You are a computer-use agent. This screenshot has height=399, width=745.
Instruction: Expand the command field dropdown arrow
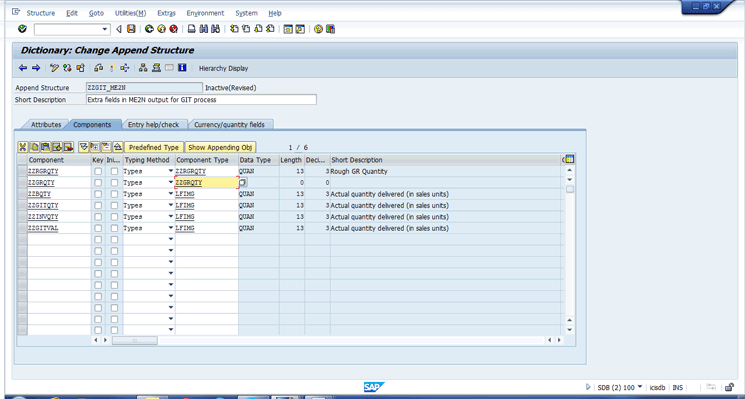pyautogui.click(x=105, y=29)
